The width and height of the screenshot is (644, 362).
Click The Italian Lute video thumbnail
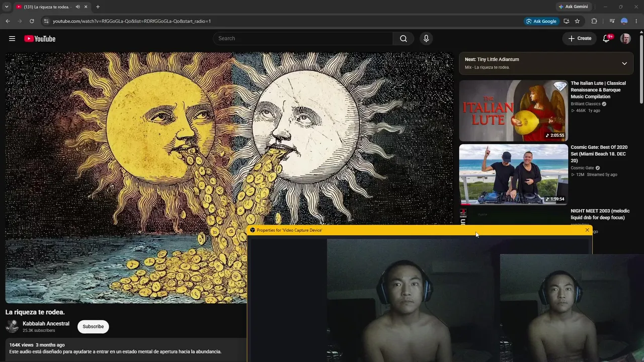(513, 111)
